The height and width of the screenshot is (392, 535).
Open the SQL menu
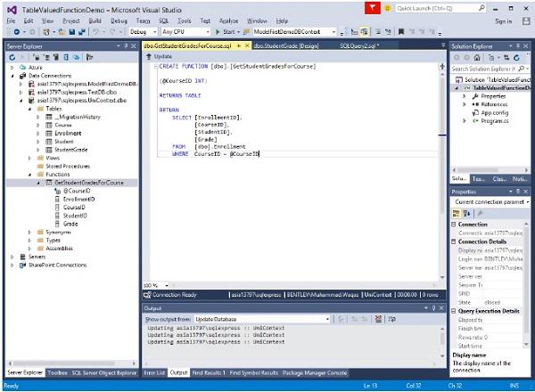[x=163, y=20]
